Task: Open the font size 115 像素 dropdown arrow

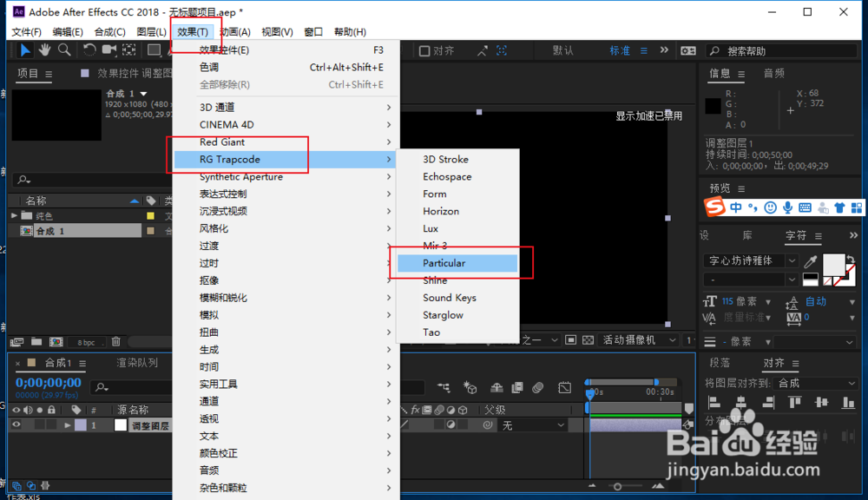Action: click(x=768, y=302)
